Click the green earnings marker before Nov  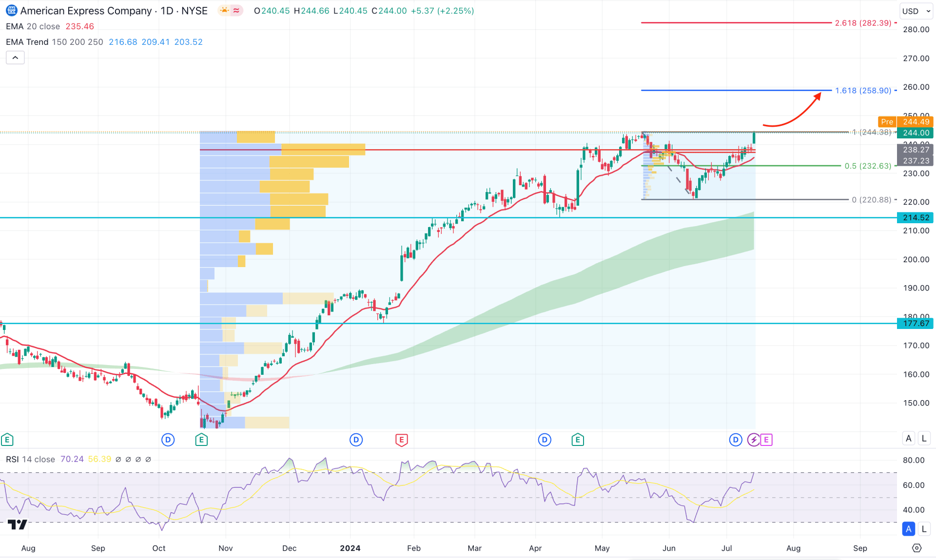coord(201,440)
